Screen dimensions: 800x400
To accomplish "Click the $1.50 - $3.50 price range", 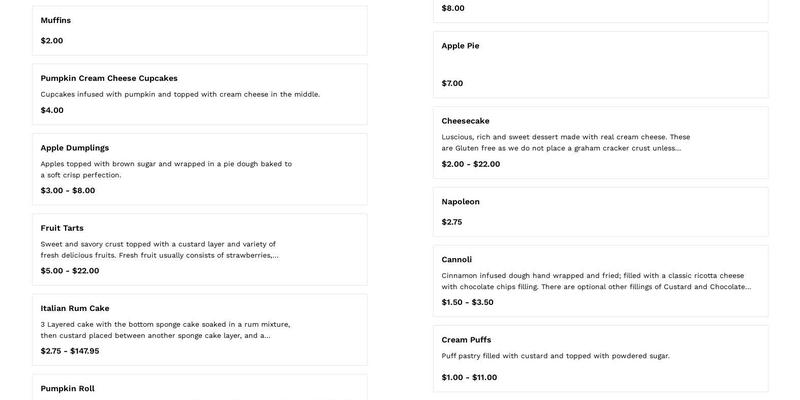I will (x=468, y=302).
